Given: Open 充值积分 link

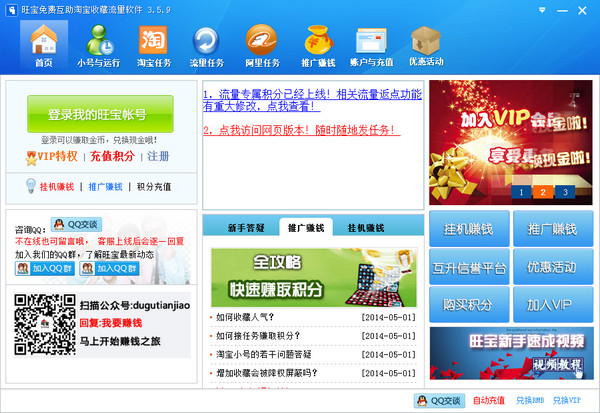Looking at the screenshot, I should (112, 156).
